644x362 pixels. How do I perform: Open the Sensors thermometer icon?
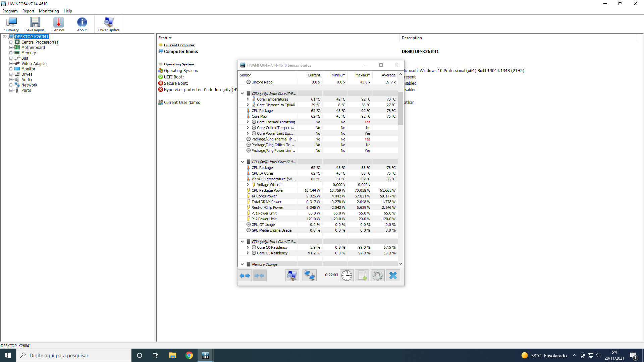[x=58, y=24]
